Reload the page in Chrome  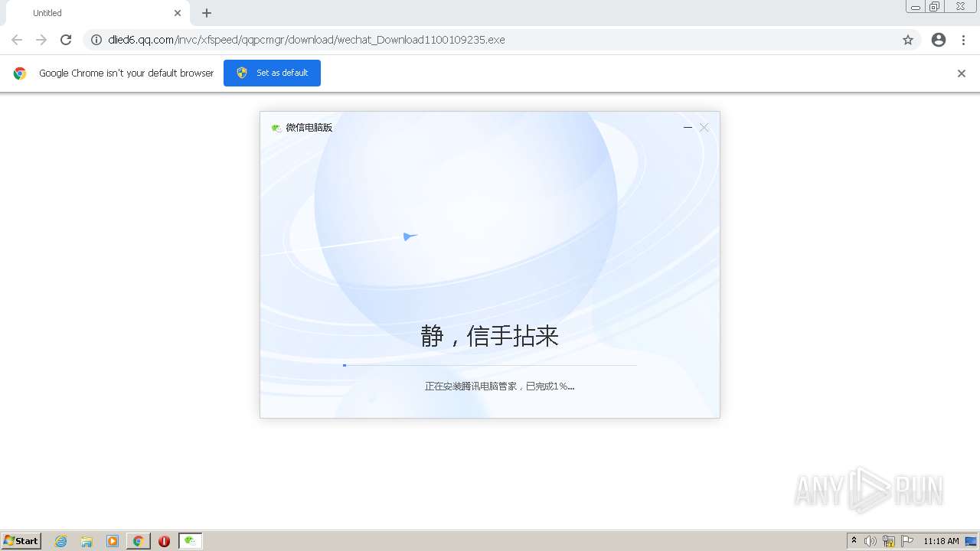[66, 40]
